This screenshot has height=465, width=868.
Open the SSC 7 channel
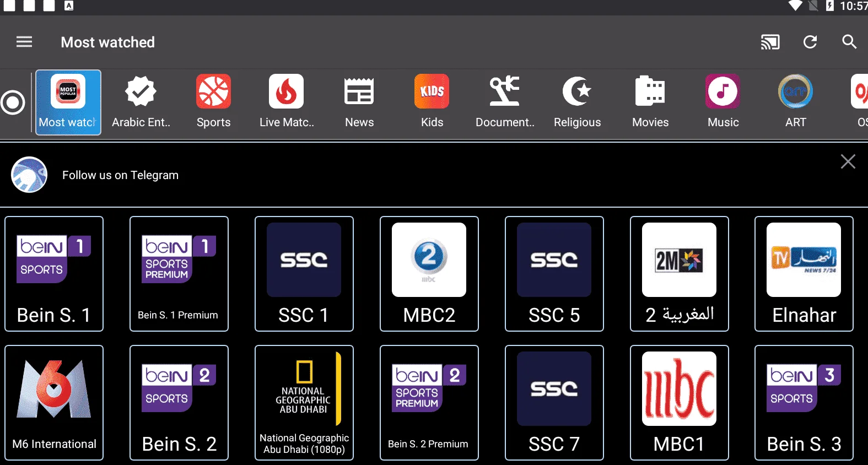(554, 403)
